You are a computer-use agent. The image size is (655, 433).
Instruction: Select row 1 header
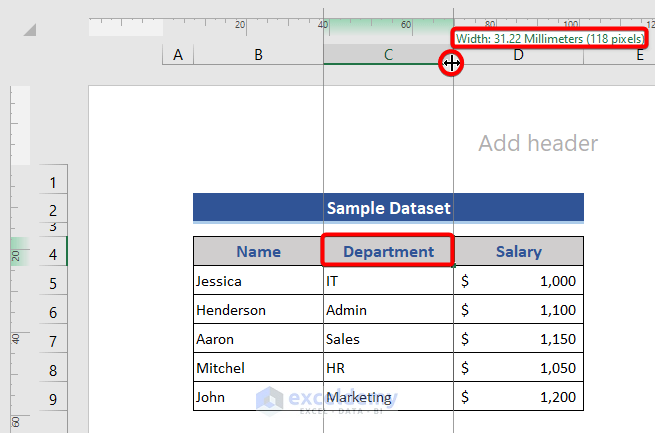(53, 180)
